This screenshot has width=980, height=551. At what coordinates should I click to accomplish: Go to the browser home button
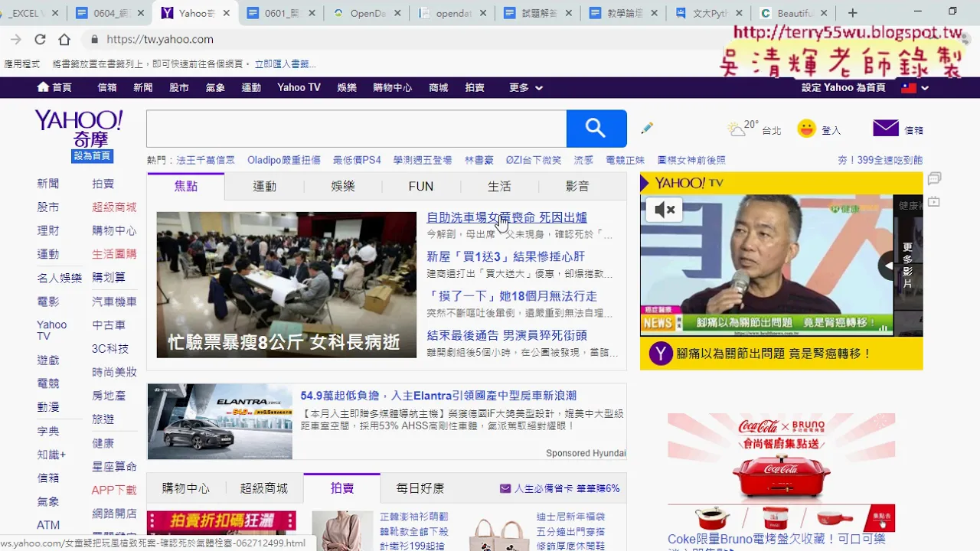coord(64,39)
